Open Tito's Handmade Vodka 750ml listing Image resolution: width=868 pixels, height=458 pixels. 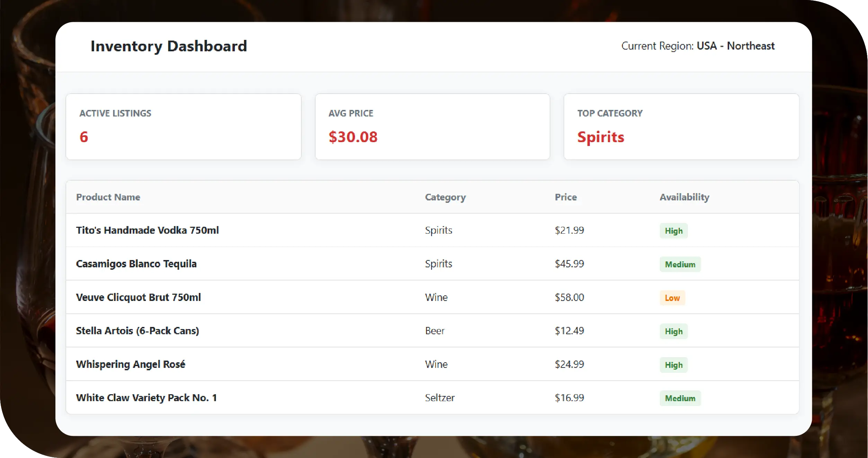(147, 230)
